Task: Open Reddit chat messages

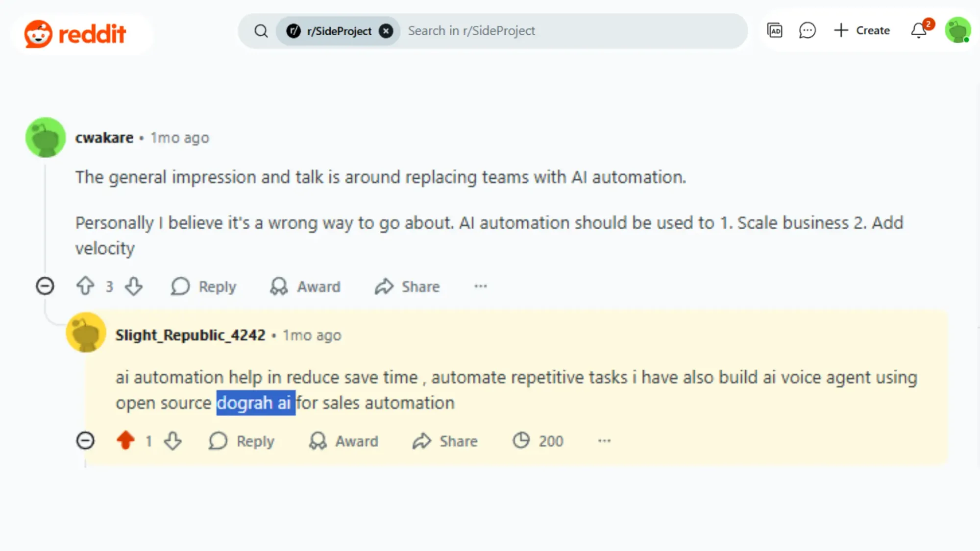Action: pyautogui.click(x=807, y=30)
